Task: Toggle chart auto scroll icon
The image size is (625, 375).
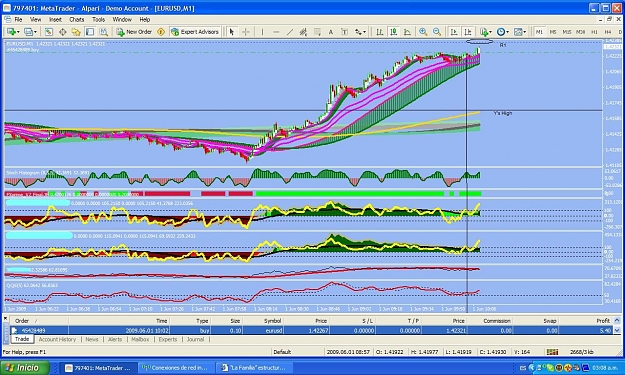Action: (x=454, y=32)
